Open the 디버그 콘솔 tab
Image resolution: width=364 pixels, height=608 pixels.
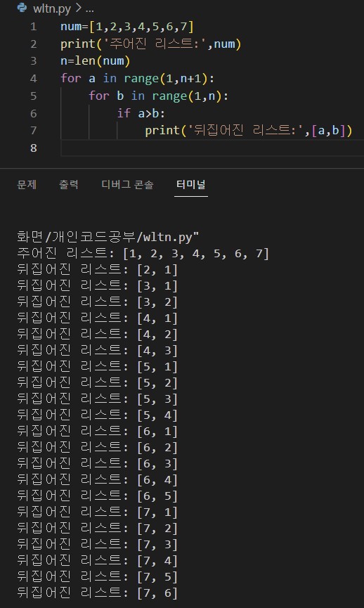127,185
